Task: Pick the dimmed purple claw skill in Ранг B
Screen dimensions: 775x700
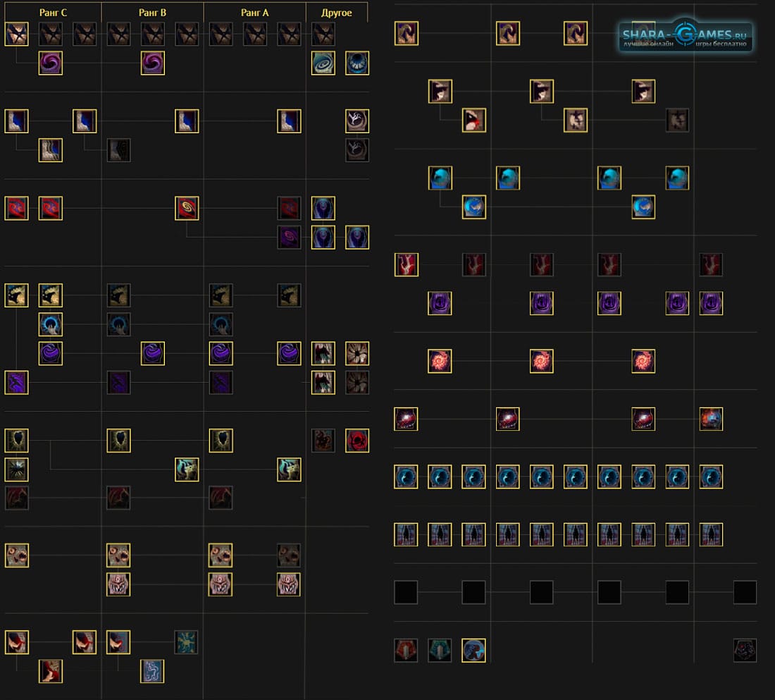Action: 118,382
